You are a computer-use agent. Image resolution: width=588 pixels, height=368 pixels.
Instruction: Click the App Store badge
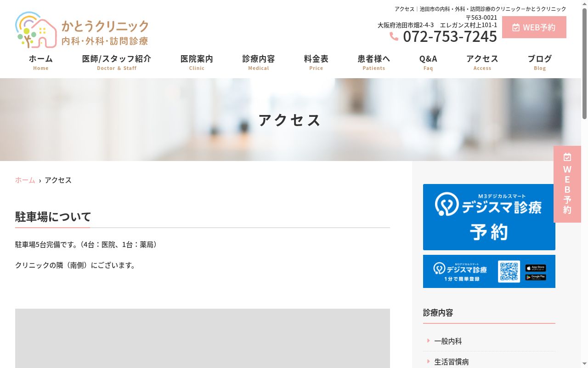click(536, 268)
